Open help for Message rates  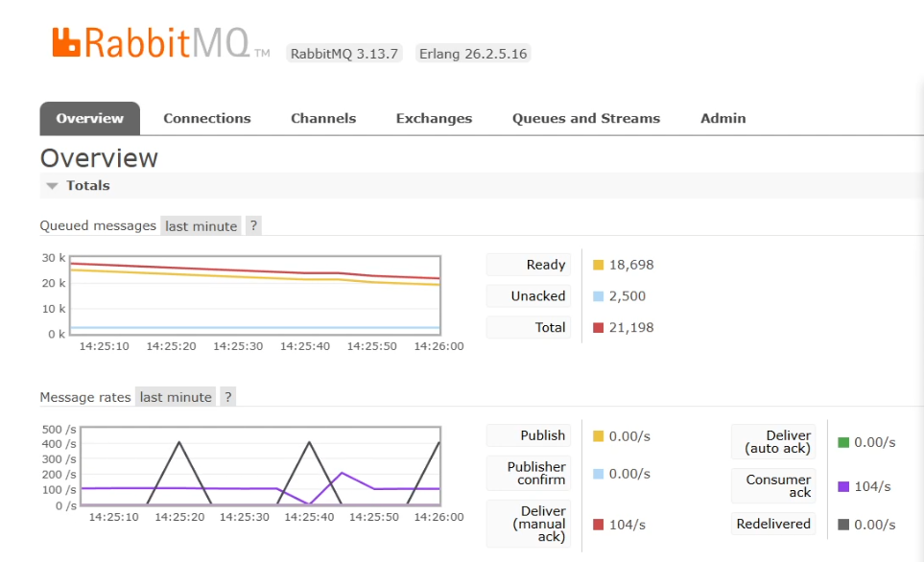(228, 397)
